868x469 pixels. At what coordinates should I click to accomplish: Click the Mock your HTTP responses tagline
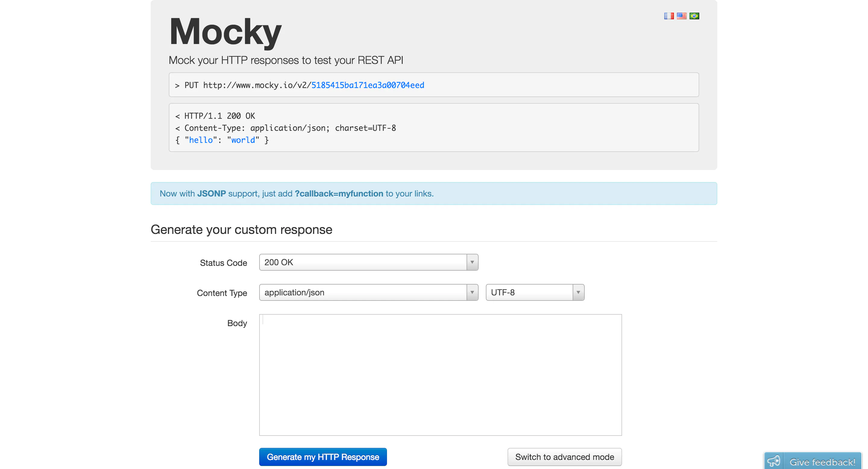coord(286,60)
